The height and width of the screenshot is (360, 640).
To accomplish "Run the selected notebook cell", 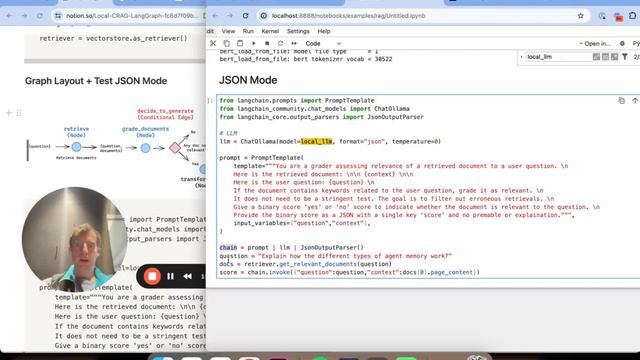I will click(253, 43).
